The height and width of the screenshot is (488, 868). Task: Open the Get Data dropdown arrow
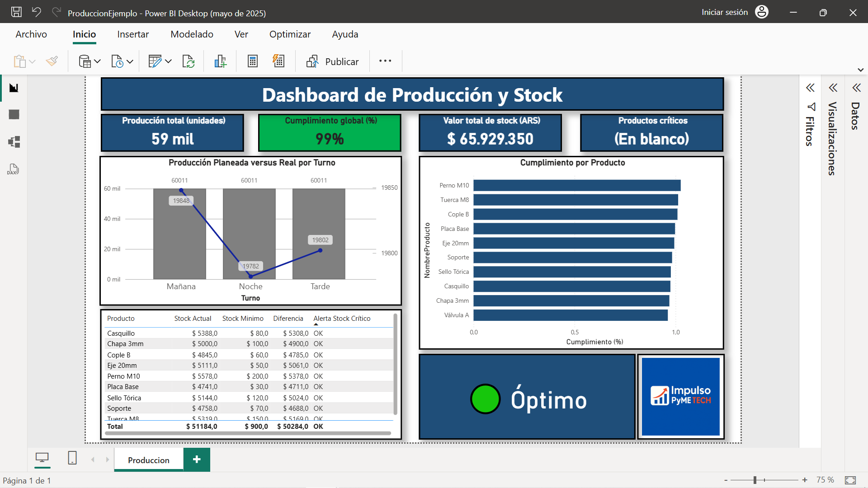pyautogui.click(x=97, y=61)
